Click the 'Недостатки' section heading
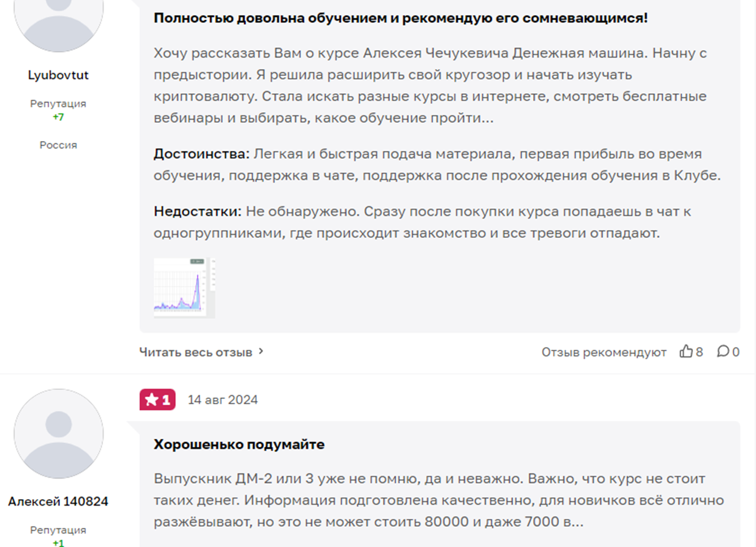 point(197,211)
